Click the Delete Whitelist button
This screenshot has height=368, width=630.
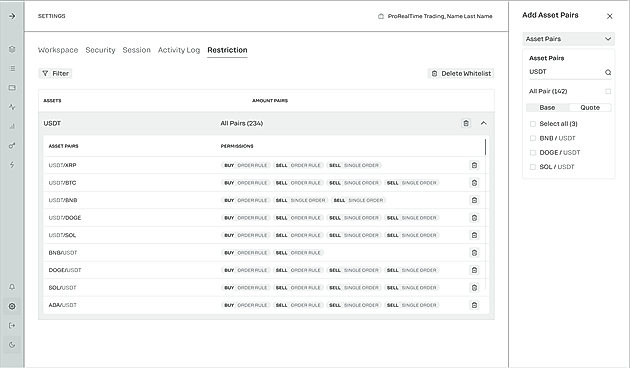[461, 74]
